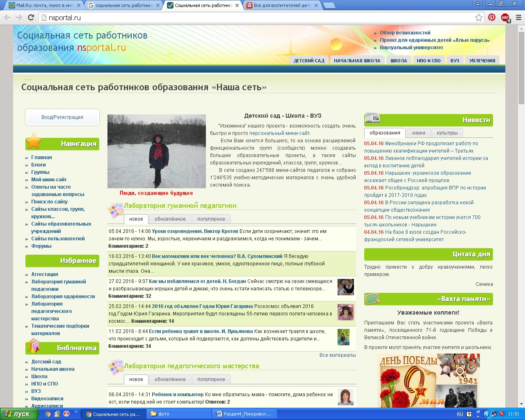Click the star icon next to Навигация
Screen dimensions: 525x420
point(34,142)
